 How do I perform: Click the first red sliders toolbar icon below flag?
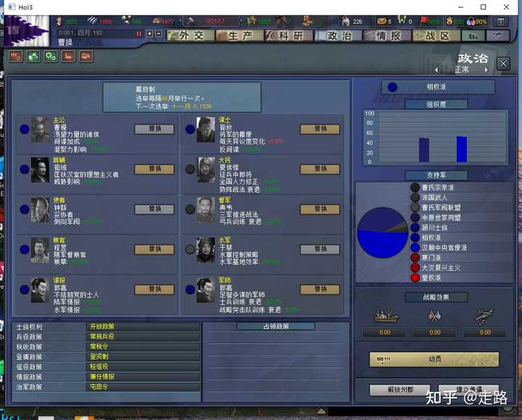point(15,56)
